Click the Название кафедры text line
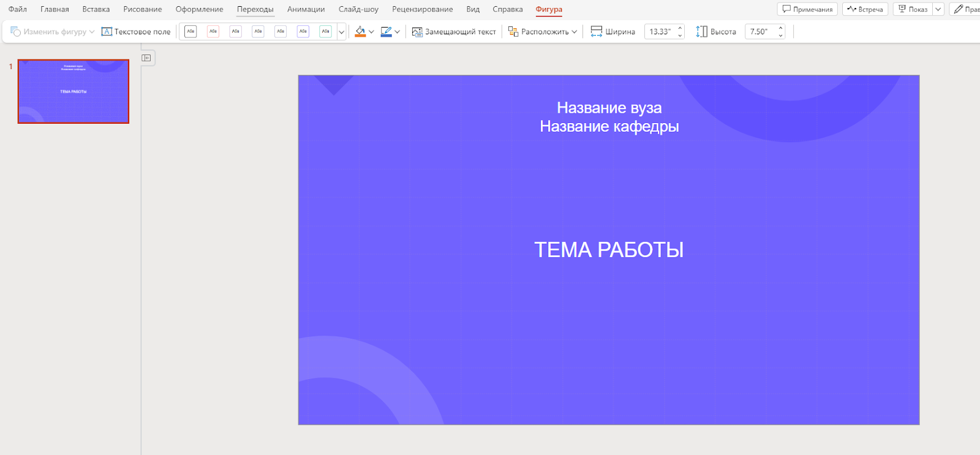The image size is (980, 455). 609,126
